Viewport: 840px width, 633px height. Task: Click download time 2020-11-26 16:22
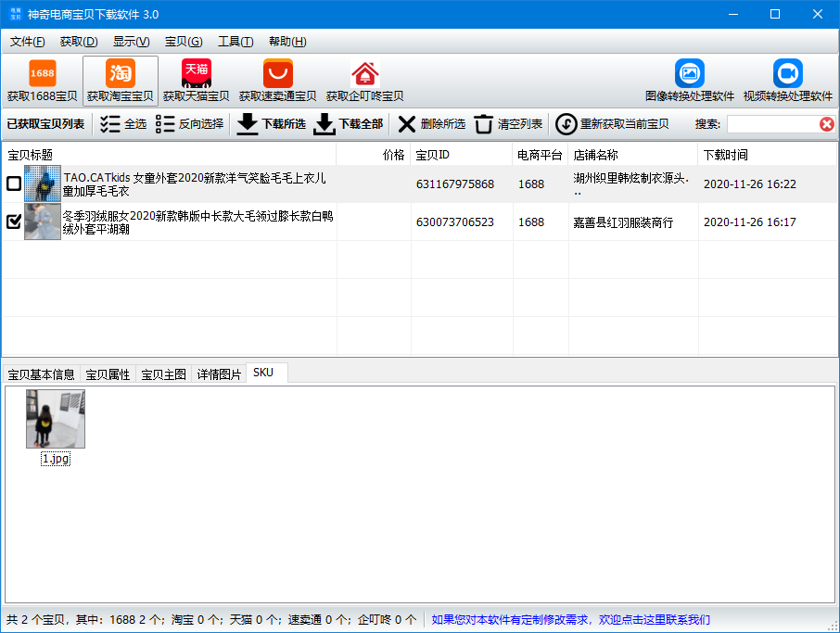tap(749, 184)
